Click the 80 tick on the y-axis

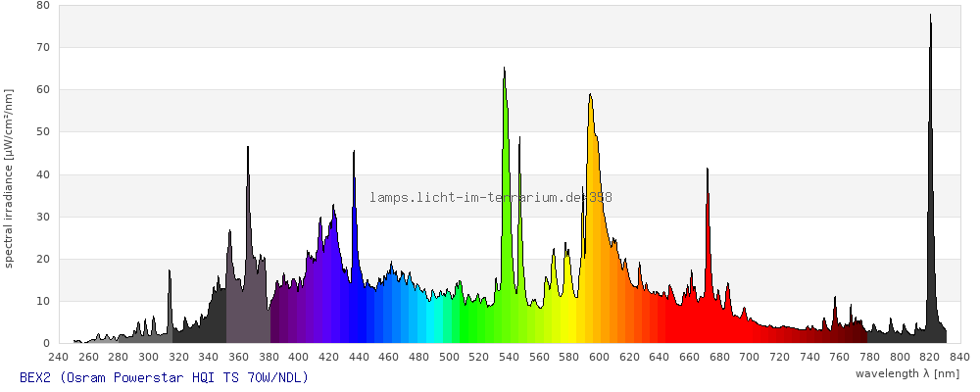[43, 5]
